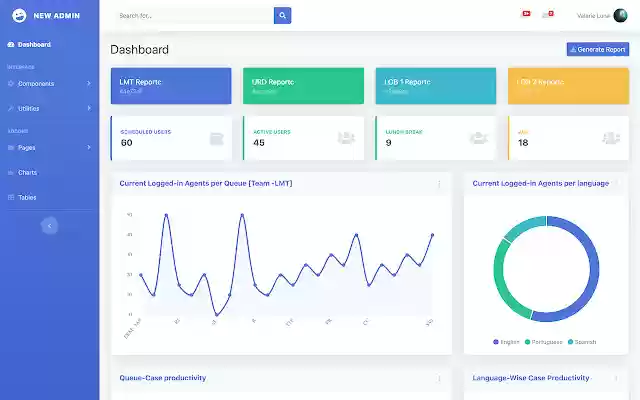Screen dimensions: 640x400
Task: Click the NEW ADMIN brand link
Action: click(46, 16)
